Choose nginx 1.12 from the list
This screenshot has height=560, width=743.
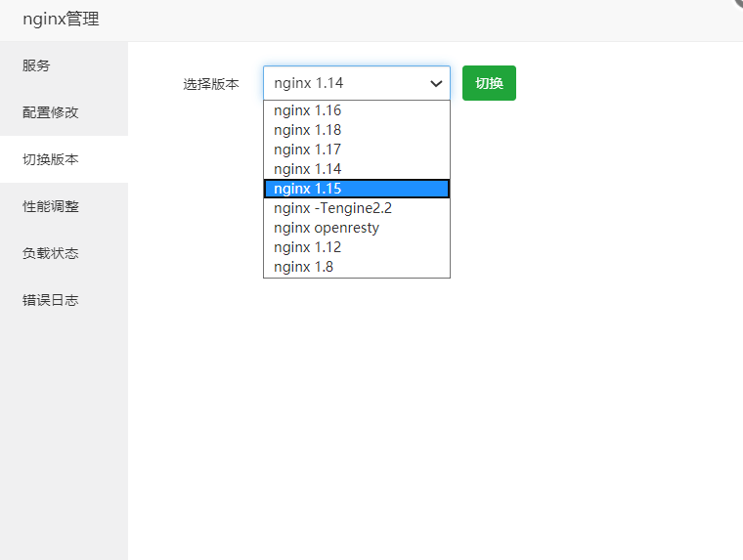[x=356, y=247]
